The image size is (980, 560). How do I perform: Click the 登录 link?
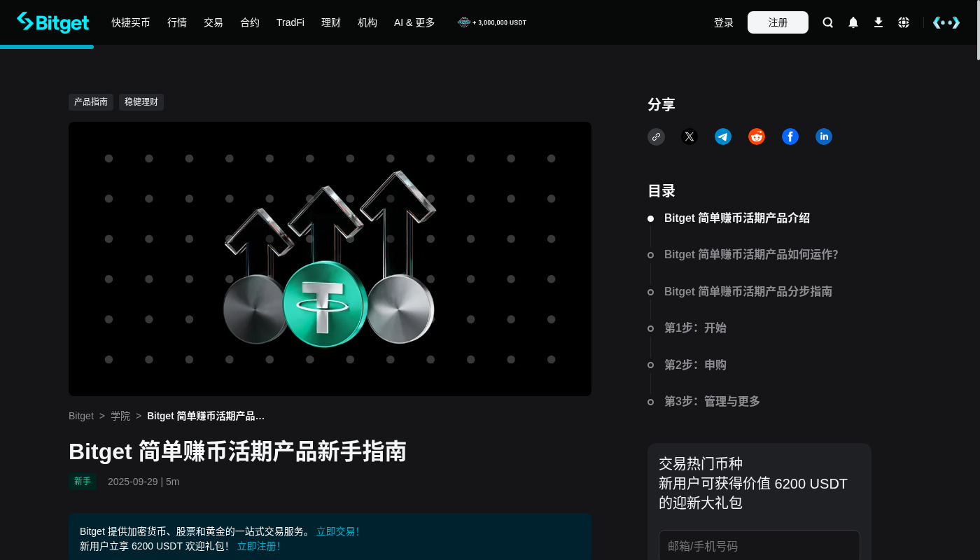pos(724,22)
